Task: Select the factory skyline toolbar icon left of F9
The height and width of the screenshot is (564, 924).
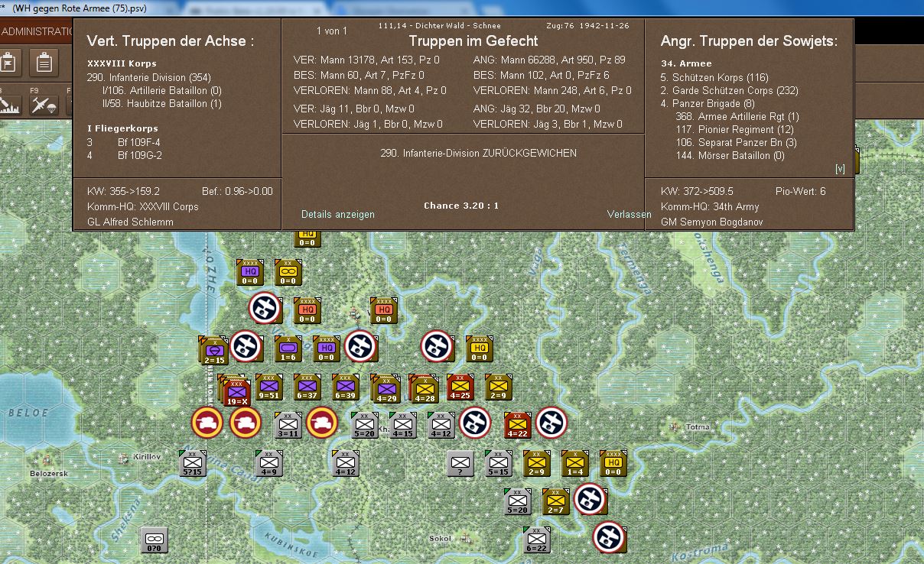Action: tap(11, 106)
